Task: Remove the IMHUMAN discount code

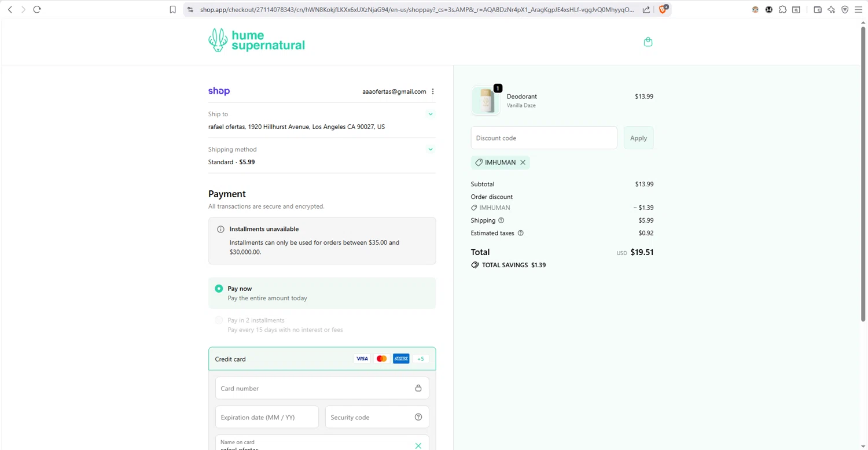Action: (x=523, y=163)
